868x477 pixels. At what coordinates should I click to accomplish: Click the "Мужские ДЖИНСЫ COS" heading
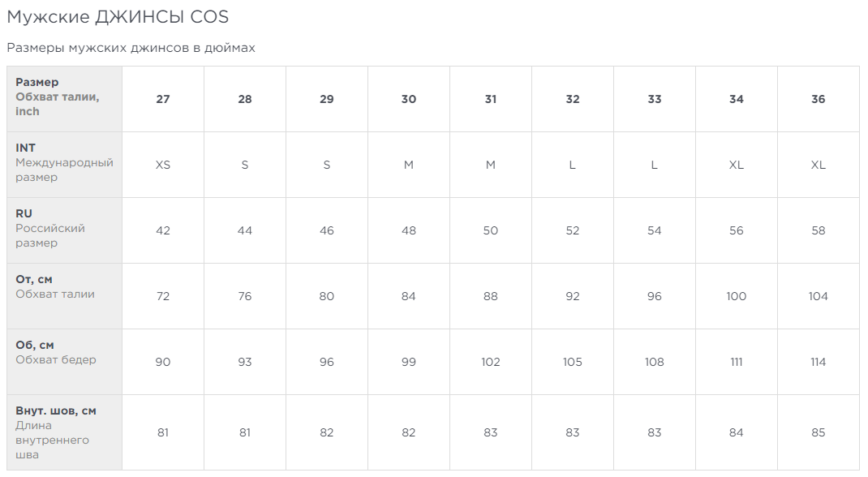118,17
